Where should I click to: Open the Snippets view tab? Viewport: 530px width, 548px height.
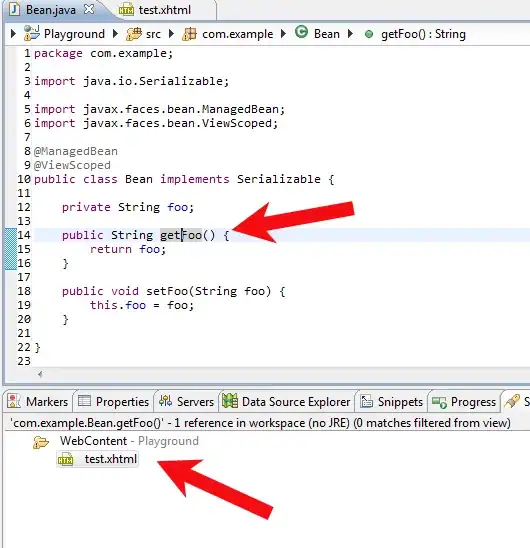coord(392,402)
